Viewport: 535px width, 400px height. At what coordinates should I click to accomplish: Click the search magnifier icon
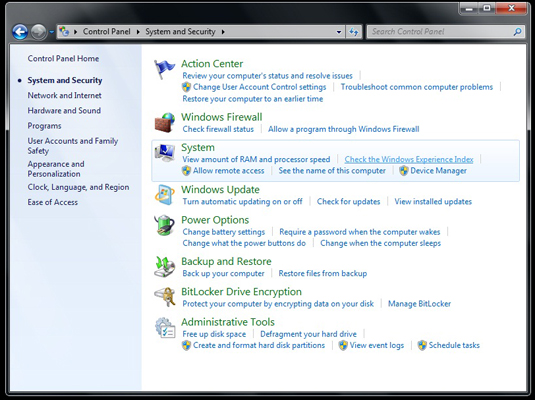[x=517, y=32]
